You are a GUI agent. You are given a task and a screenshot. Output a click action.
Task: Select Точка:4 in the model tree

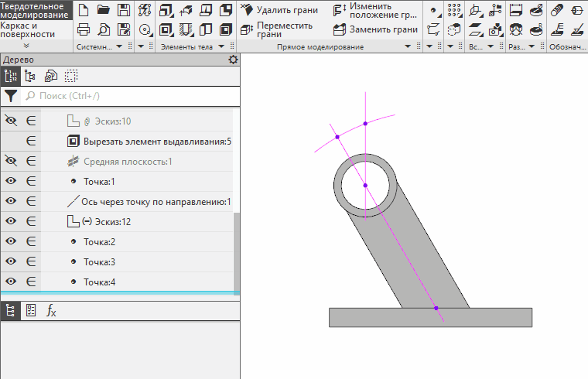[x=99, y=282]
